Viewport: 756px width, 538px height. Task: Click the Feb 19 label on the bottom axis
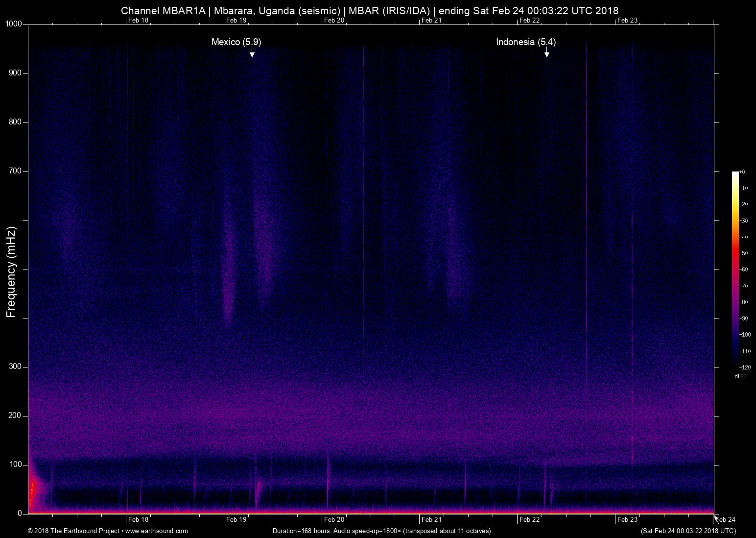pyautogui.click(x=236, y=519)
